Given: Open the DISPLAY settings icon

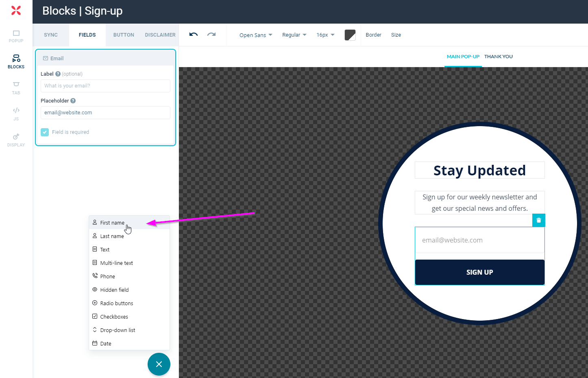Looking at the screenshot, I should coord(16,139).
